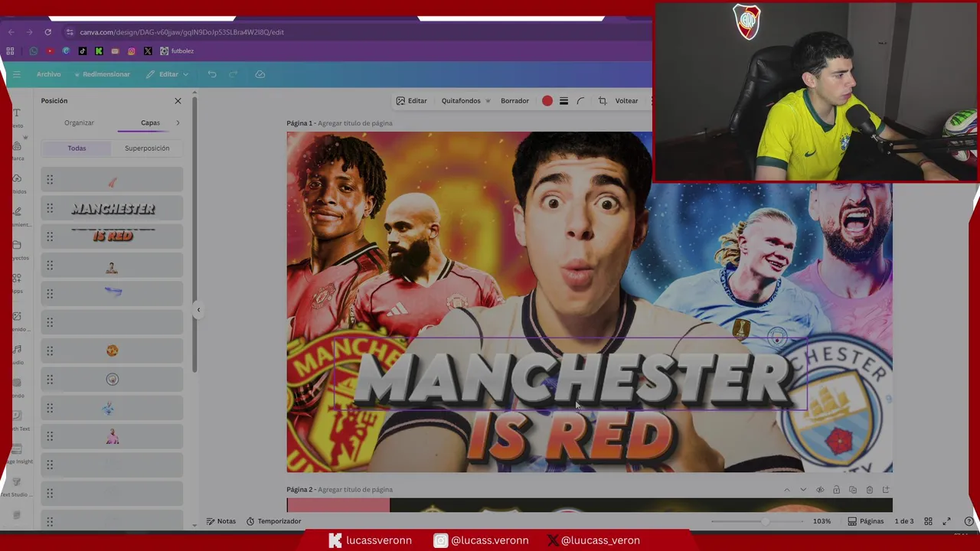Open the X (Twitter) bookmark

coord(148,51)
